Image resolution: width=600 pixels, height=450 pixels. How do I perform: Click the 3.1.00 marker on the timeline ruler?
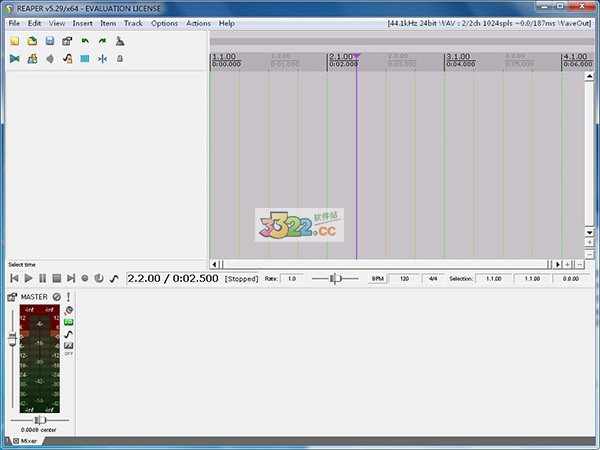pos(458,57)
